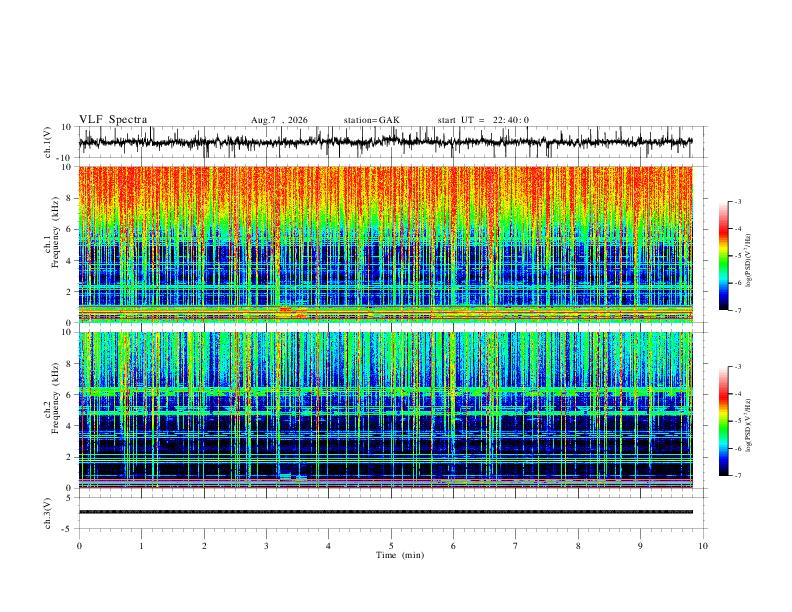This screenshot has height=612, width=792.
Task: Click the ch.2 spectrogram color bar
Action: coord(723,421)
